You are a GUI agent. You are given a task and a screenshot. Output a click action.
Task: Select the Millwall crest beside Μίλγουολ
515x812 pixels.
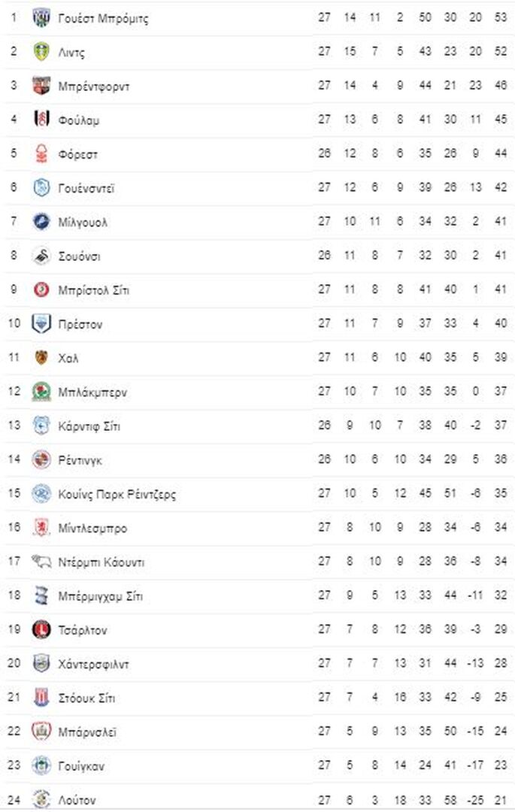coord(41,222)
